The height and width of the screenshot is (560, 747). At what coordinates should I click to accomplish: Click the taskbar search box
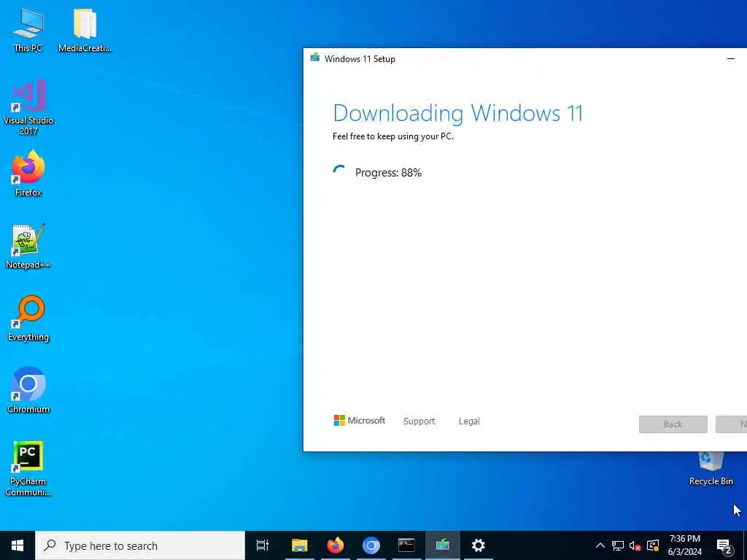140,545
